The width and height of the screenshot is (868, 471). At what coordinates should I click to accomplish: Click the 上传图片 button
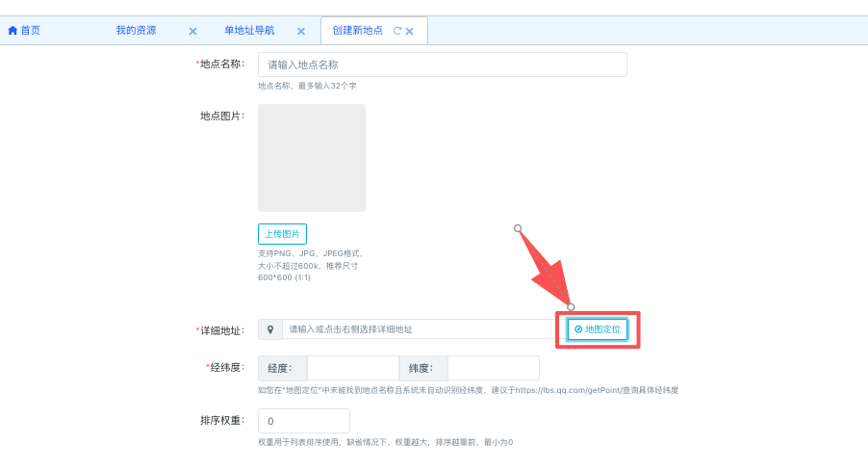point(282,234)
